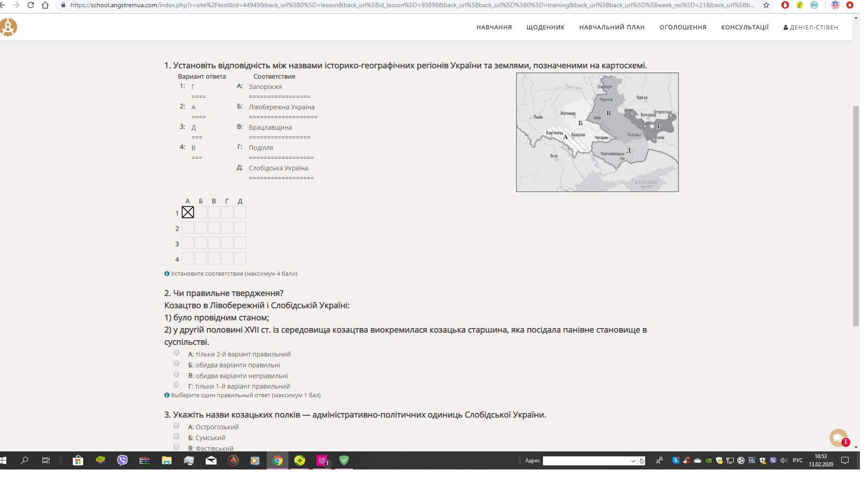Bookmark this page with star icon
The height and width of the screenshot is (488, 868).
point(766,5)
